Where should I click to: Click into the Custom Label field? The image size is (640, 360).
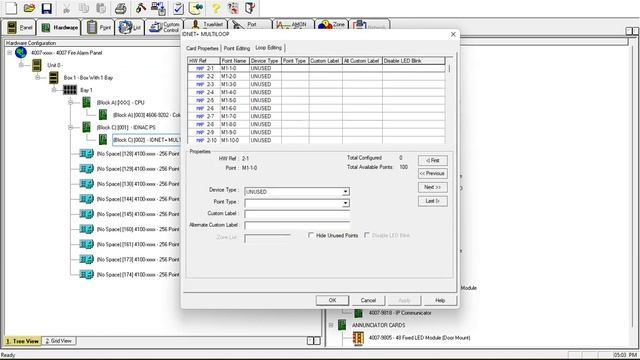click(x=297, y=213)
